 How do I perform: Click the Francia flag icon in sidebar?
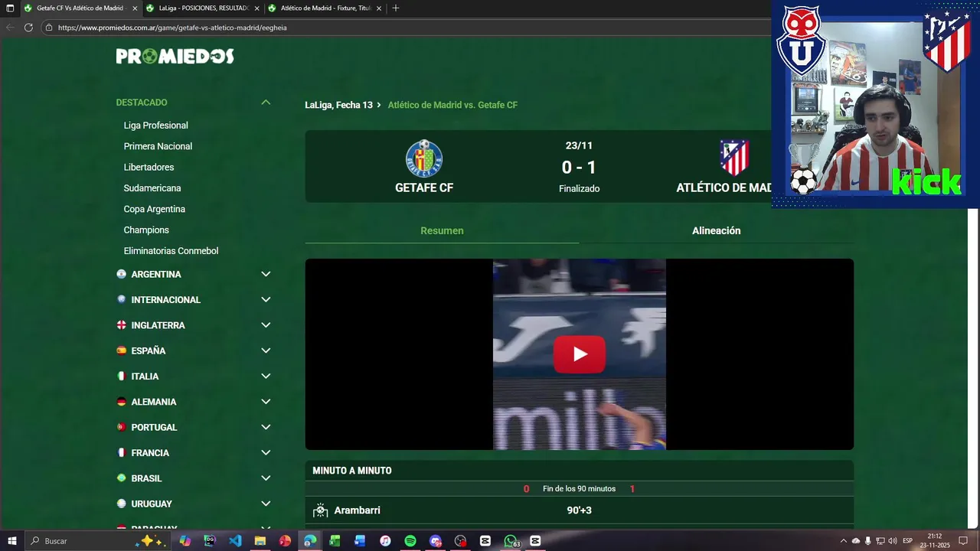[121, 452]
